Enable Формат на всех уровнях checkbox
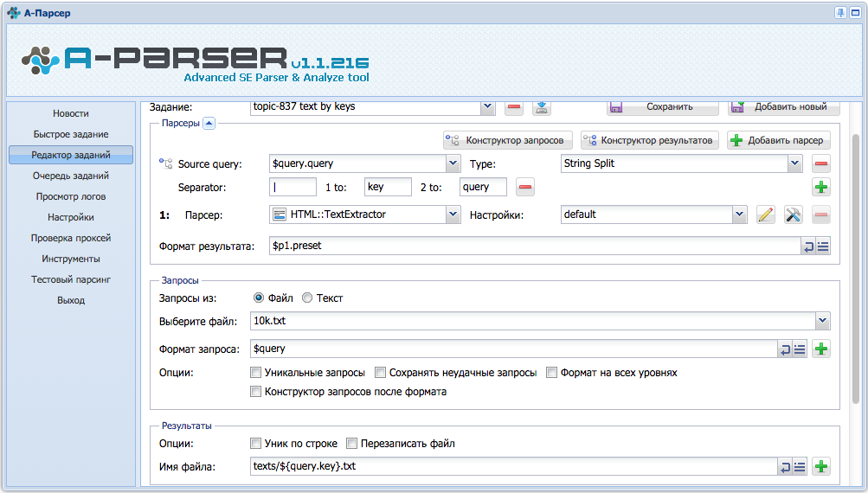The width and height of the screenshot is (868, 493). pos(551,373)
